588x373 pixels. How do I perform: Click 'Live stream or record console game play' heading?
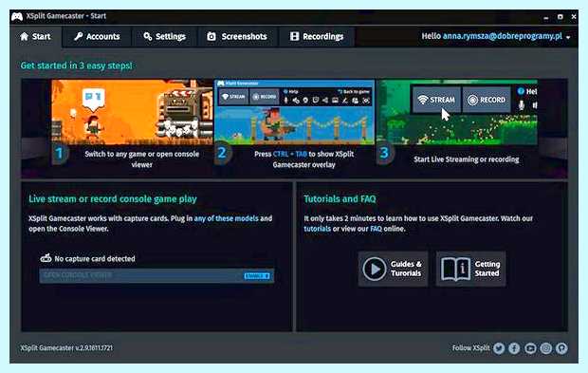(x=113, y=199)
